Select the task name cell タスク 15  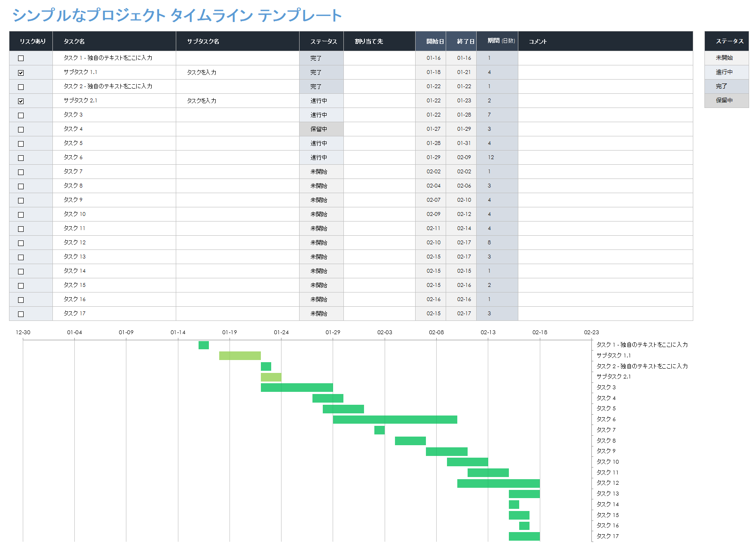click(114, 285)
